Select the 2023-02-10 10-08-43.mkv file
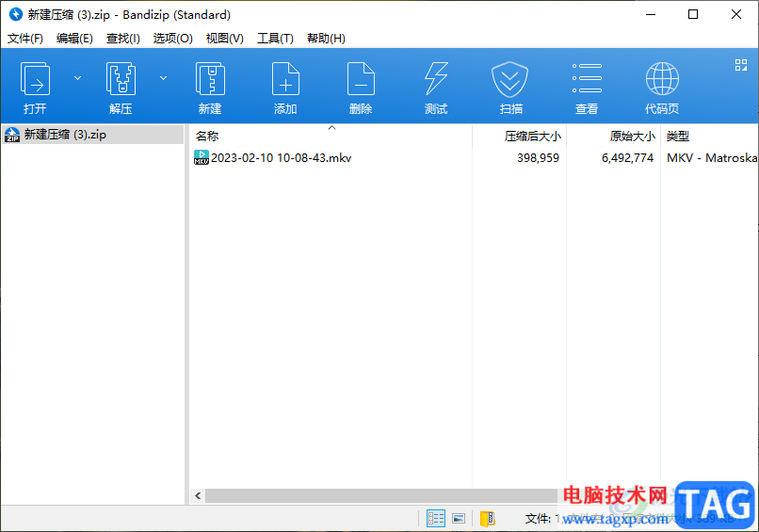Viewport: 759px width, 532px height. click(x=281, y=158)
